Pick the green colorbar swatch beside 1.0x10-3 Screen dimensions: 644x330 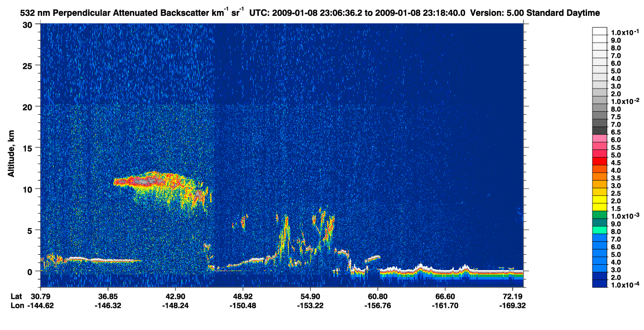(599, 215)
